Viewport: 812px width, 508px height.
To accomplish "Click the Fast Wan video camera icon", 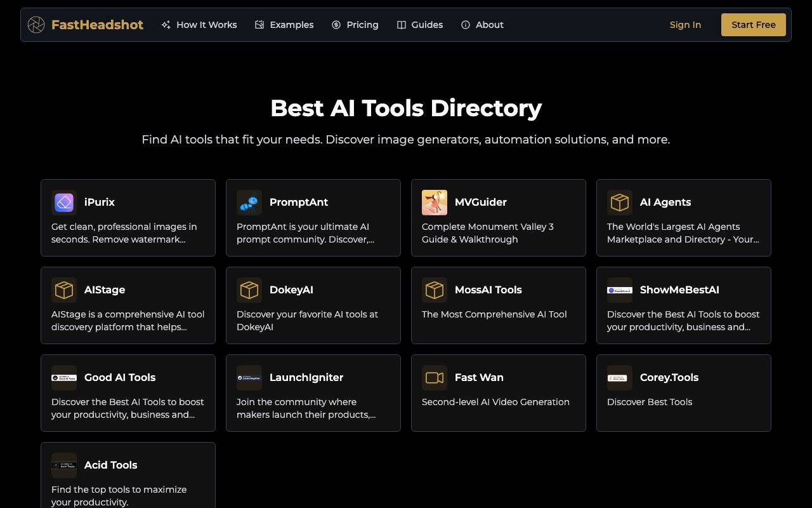I will point(435,378).
